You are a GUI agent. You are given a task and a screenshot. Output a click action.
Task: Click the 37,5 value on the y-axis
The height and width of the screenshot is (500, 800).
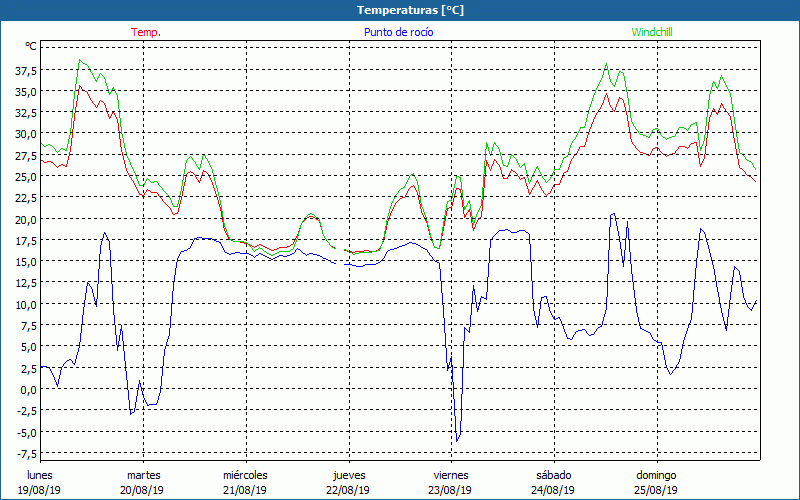(x=26, y=70)
